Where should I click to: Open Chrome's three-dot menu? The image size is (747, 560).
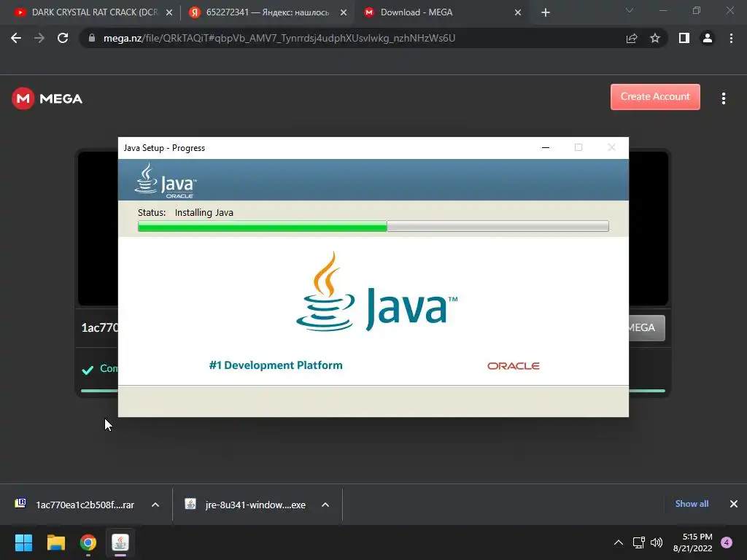click(731, 38)
